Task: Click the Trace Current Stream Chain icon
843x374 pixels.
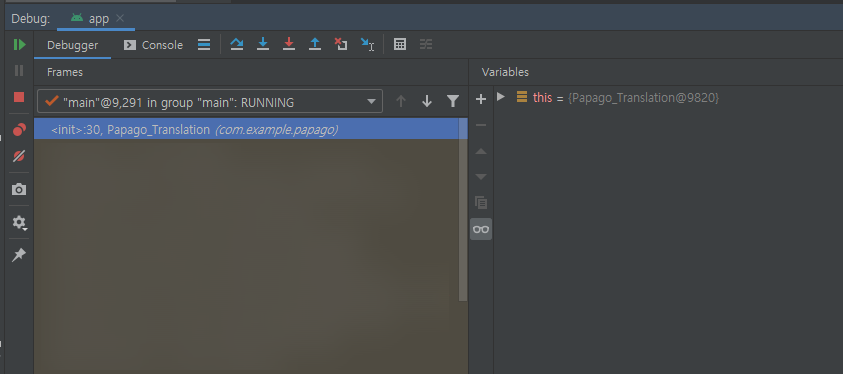Action: coord(426,45)
